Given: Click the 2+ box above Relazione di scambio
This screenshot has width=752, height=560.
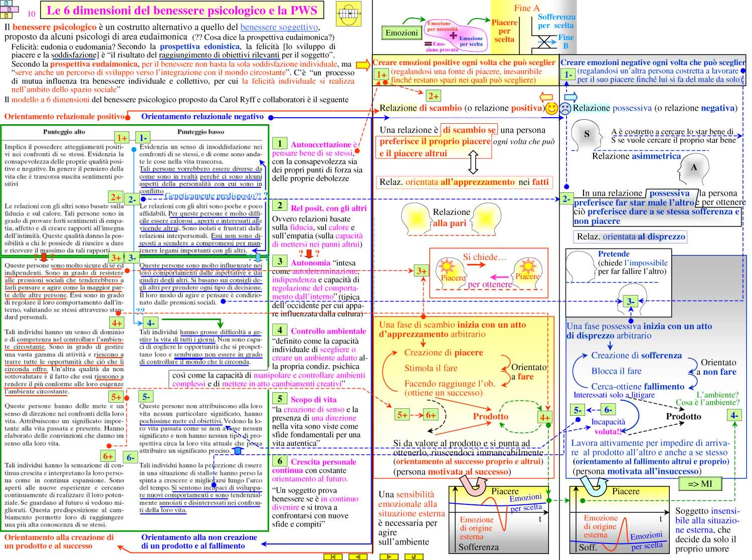Looking at the screenshot, I should tap(433, 96).
